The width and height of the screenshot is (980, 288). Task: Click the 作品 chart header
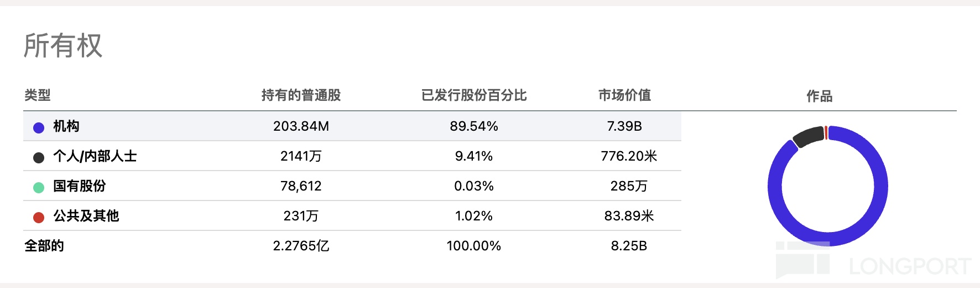coord(819,96)
